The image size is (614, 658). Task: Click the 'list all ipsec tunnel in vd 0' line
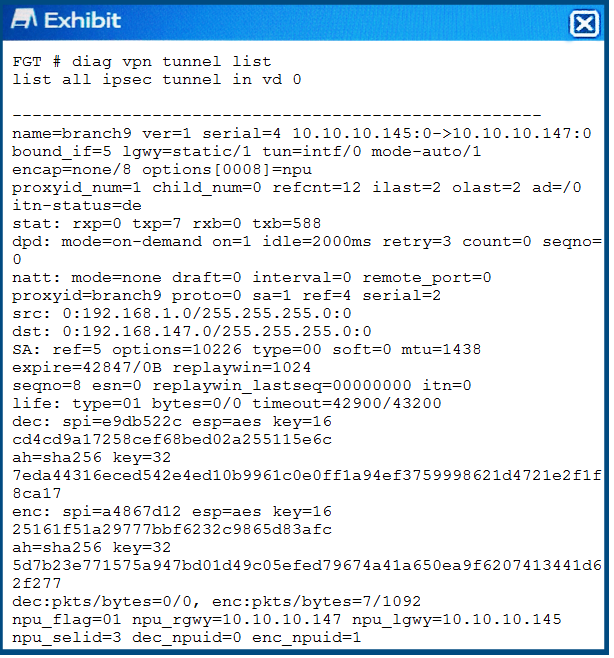(x=157, y=79)
